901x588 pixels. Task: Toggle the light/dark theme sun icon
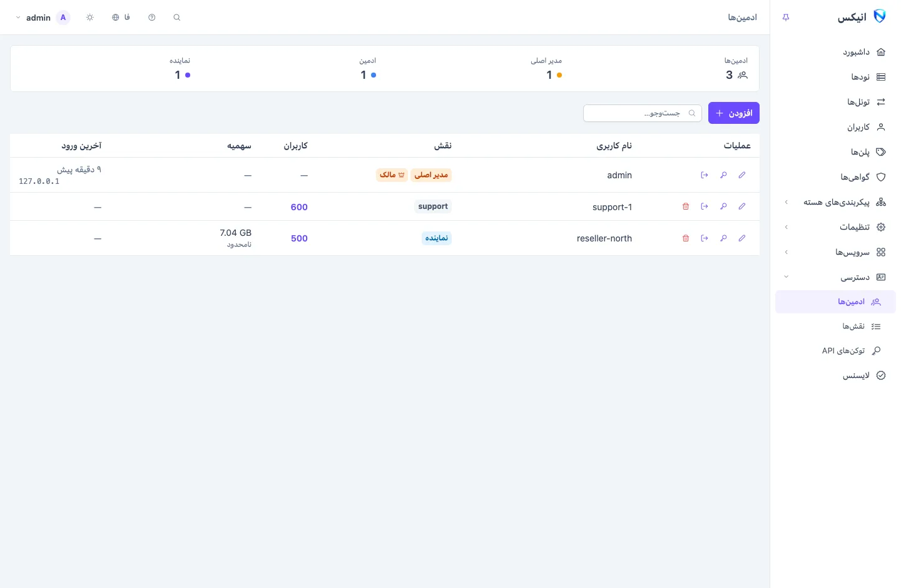(x=90, y=18)
